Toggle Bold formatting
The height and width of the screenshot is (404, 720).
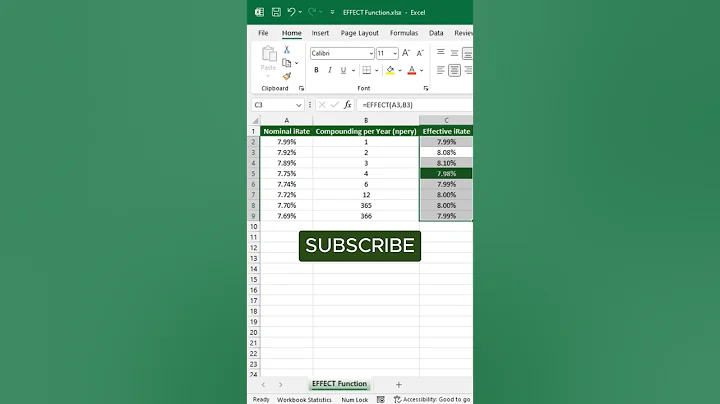[316, 70]
